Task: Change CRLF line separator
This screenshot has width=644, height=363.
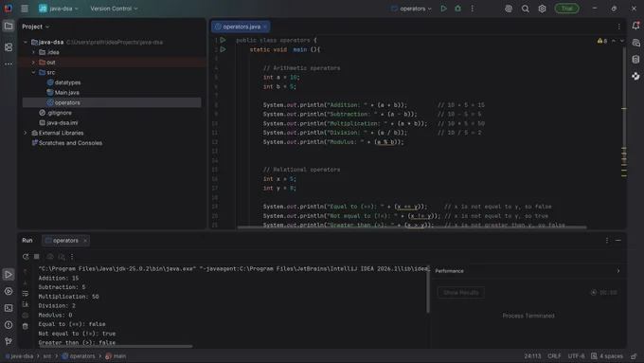Action: pos(554,356)
